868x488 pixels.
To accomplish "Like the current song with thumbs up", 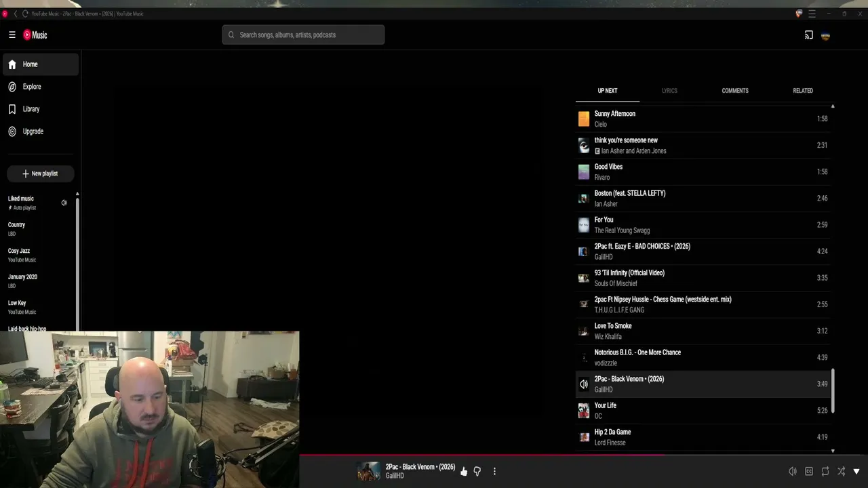I will (x=464, y=472).
